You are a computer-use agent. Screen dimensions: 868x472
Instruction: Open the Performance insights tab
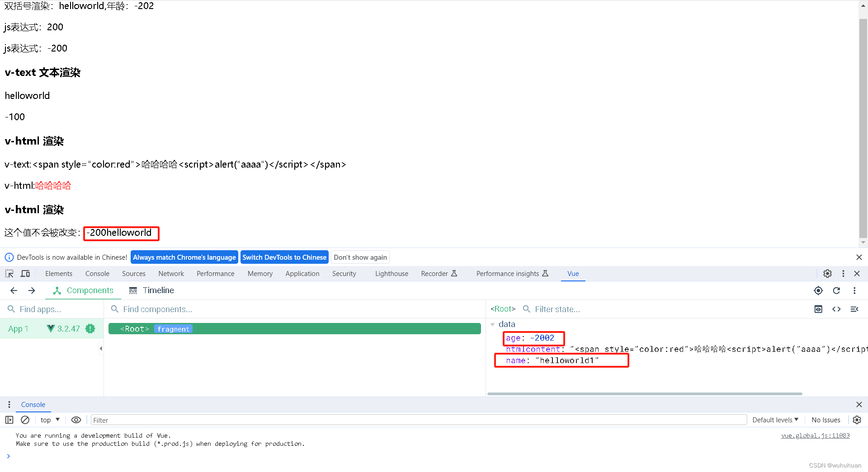pyautogui.click(x=512, y=274)
